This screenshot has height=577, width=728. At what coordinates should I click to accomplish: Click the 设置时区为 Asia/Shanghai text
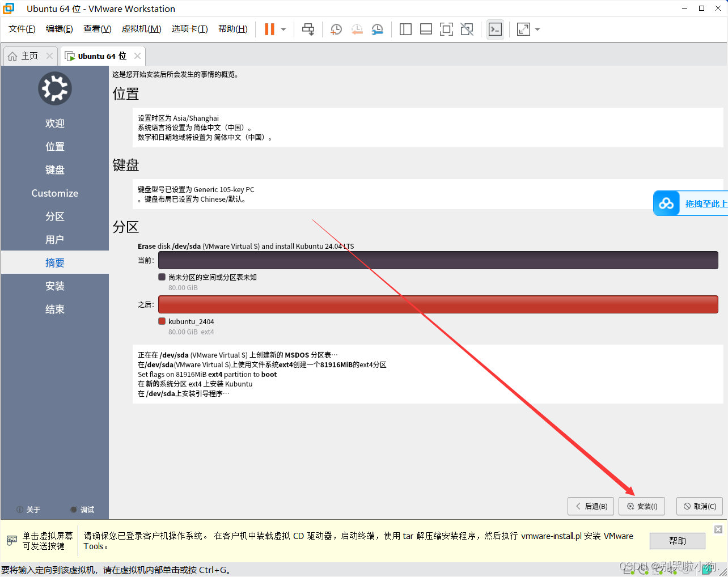click(x=178, y=118)
